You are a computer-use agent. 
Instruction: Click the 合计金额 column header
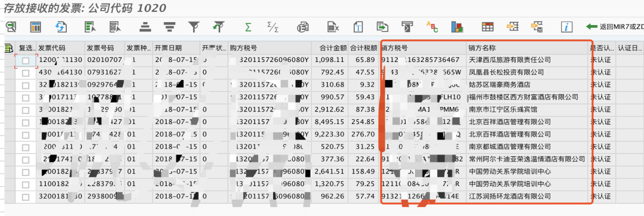(x=330, y=48)
